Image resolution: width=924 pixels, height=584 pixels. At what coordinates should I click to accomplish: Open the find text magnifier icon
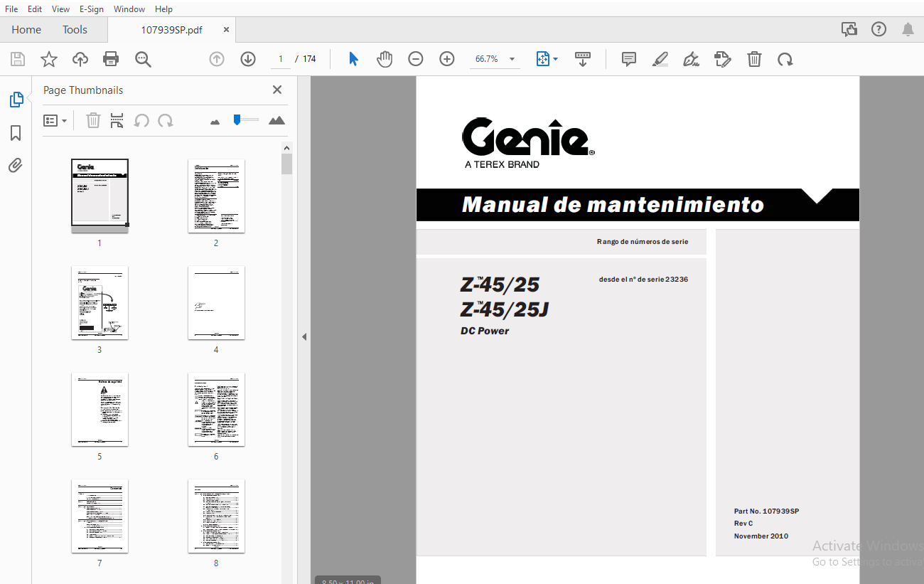[x=144, y=59]
